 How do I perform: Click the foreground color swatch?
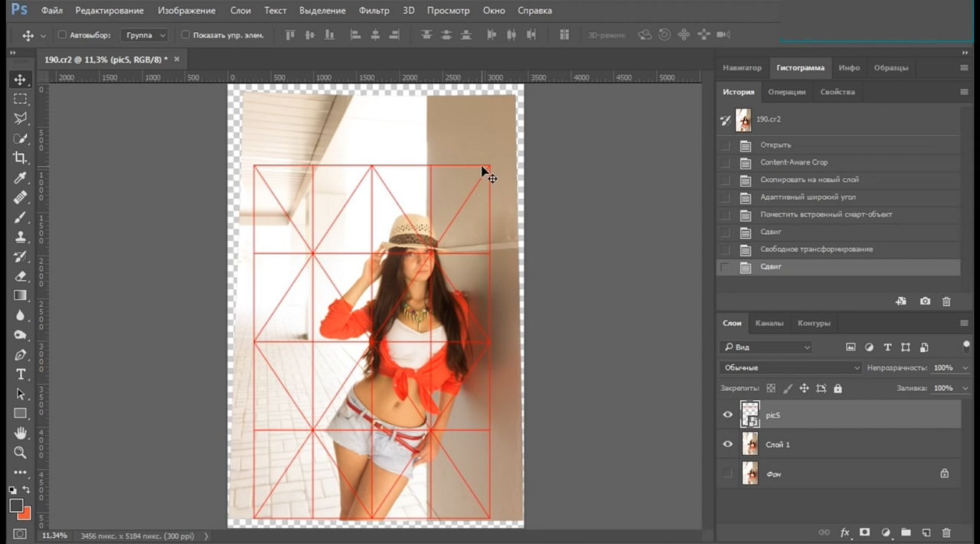click(16, 505)
